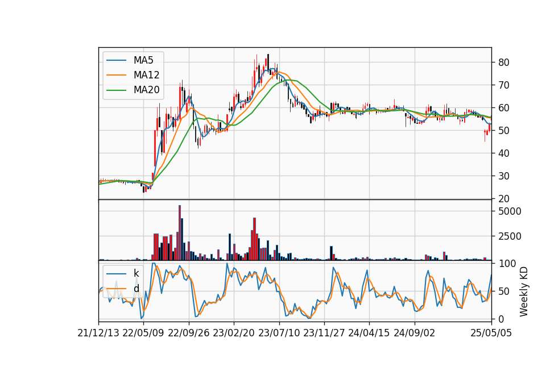Click the MA5 legend label
Image resolution: width=546 pixels, height=392 pixels.
(143, 60)
